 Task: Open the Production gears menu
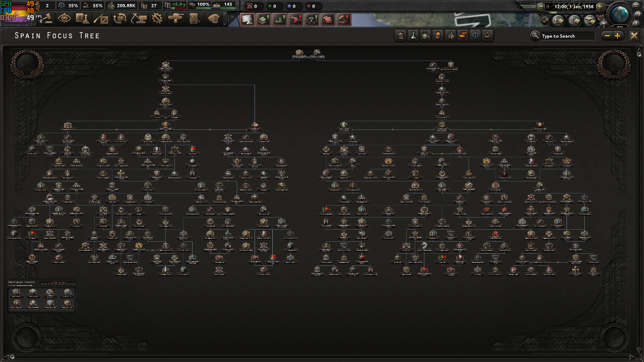[157, 19]
